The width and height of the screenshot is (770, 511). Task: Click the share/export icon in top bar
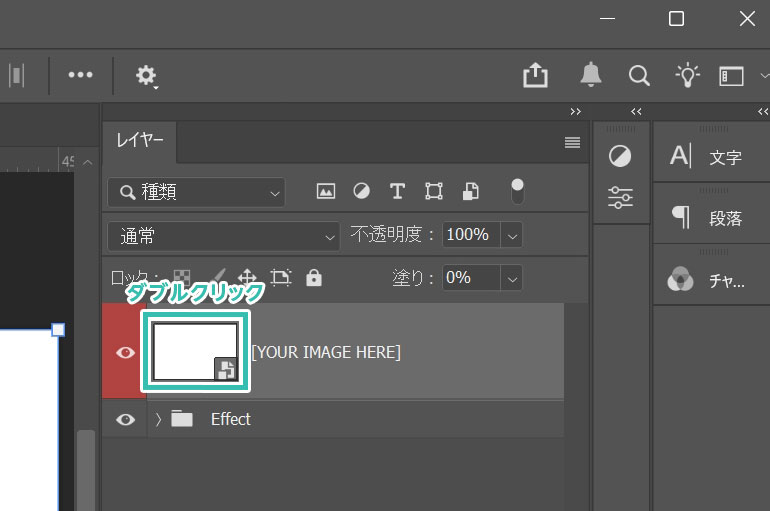[x=536, y=76]
